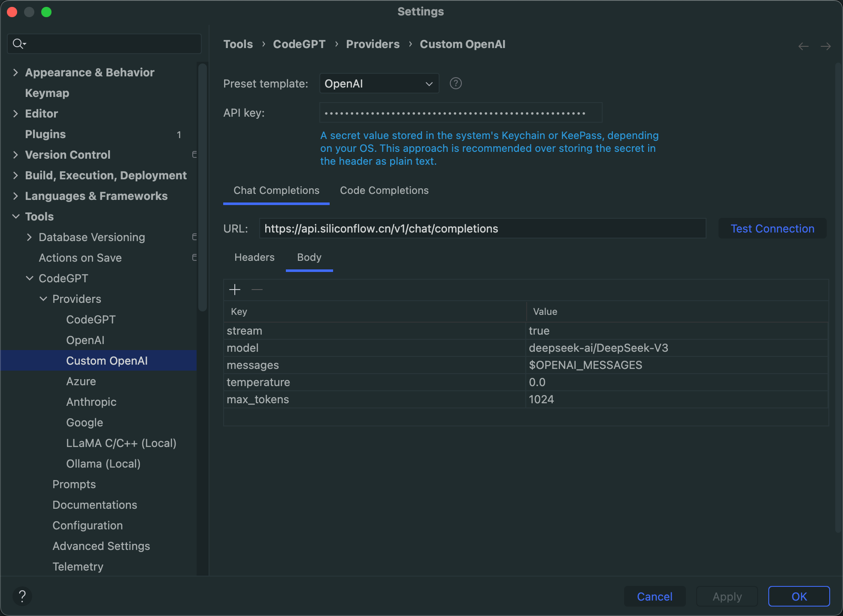The height and width of the screenshot is (616, 843).
Task: Select the temperature value cell 0.0
Action: pyautogui.click(x=537, y=382)
